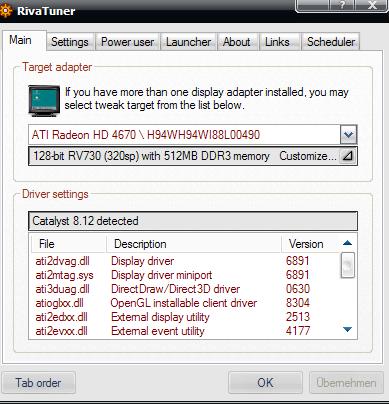Open the Settings tab
The image size is (389, 404).
click(70, 42)
